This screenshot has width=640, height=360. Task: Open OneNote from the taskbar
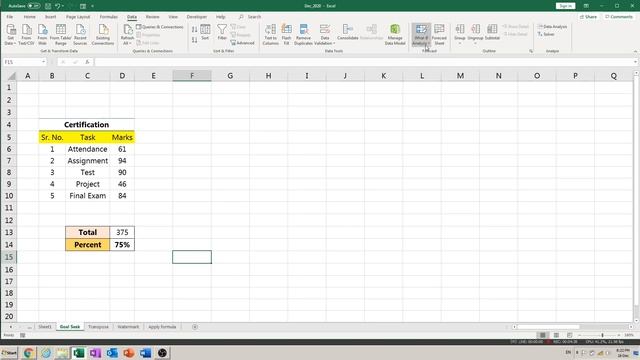click(95, 353)
